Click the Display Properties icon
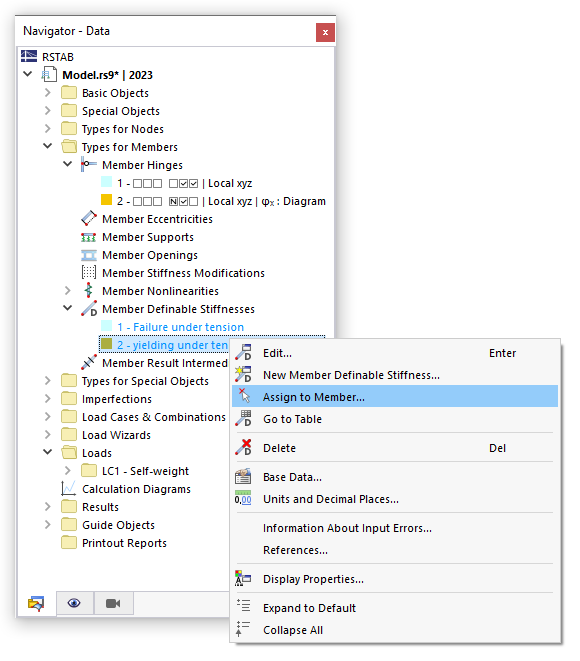 pos(243,578)
